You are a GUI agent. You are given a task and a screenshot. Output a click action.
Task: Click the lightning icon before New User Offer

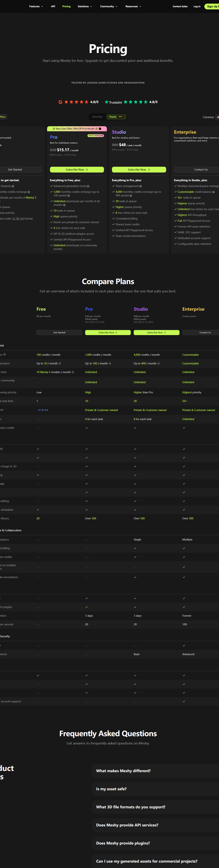point(54,129)
